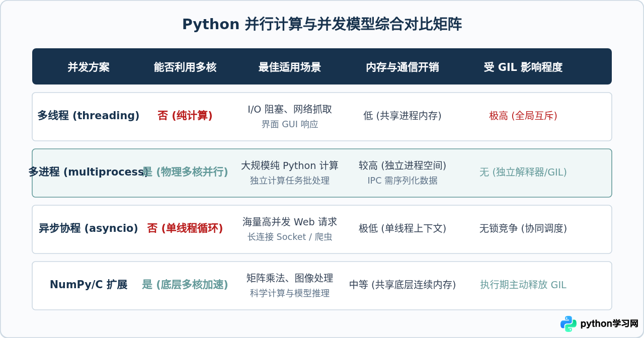
Task: Select the '最佳适用场景' column header
Action: point(290,67)
